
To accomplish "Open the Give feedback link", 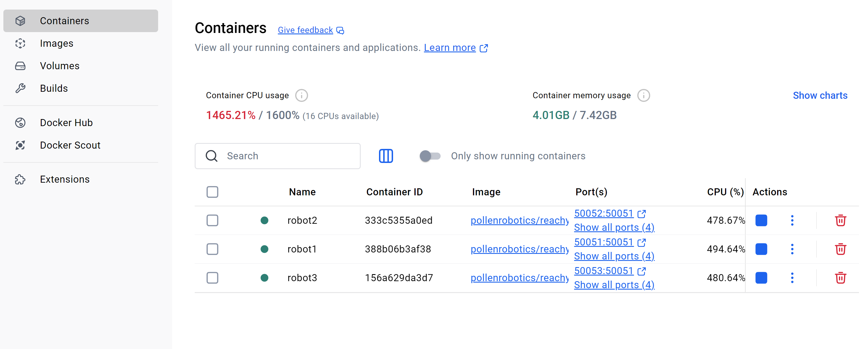I will pos(305,30).
